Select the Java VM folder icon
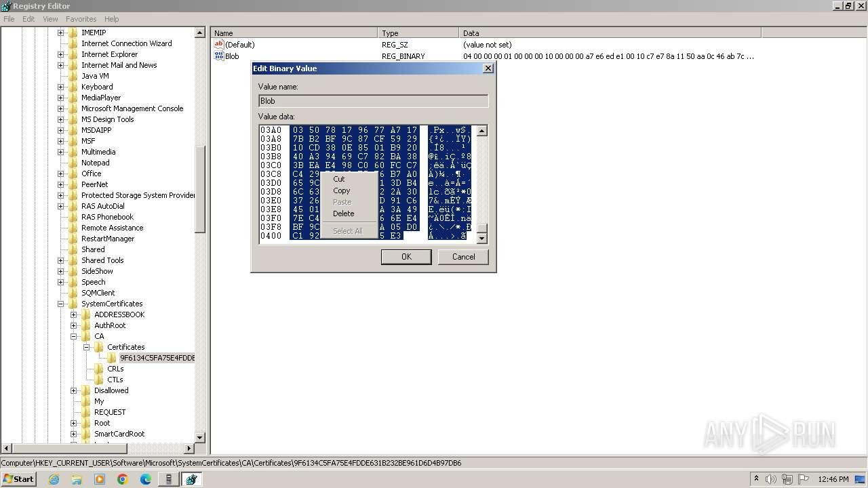 [x=73, y=76]
